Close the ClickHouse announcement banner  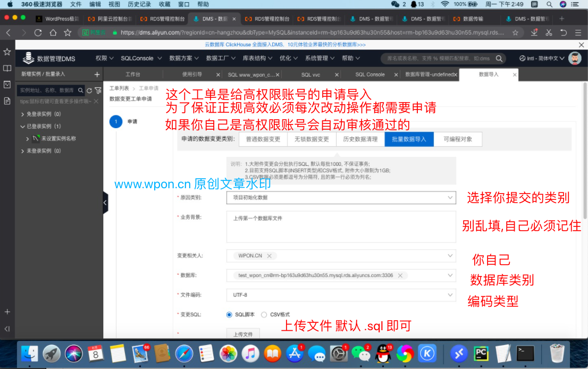coord(581,45)
